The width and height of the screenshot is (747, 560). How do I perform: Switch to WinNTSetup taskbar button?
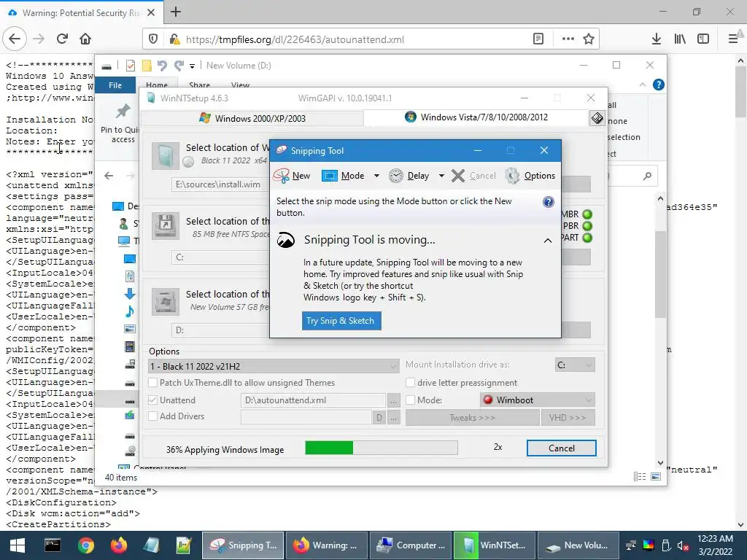tap(494, 545)
